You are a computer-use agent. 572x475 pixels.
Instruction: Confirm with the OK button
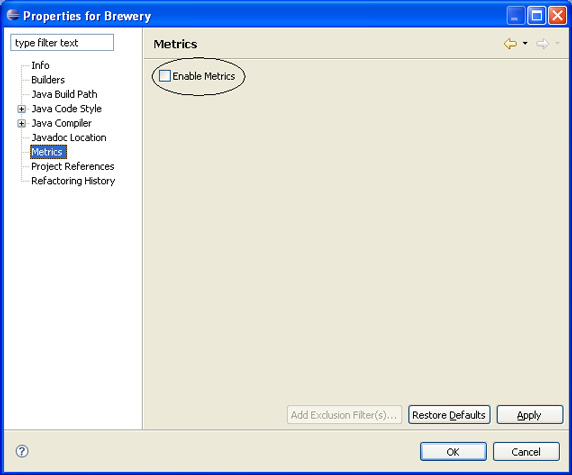[x=453, y=452]
